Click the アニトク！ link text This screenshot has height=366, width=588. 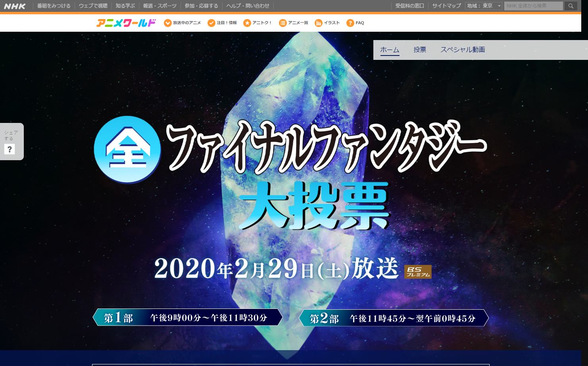262,23
